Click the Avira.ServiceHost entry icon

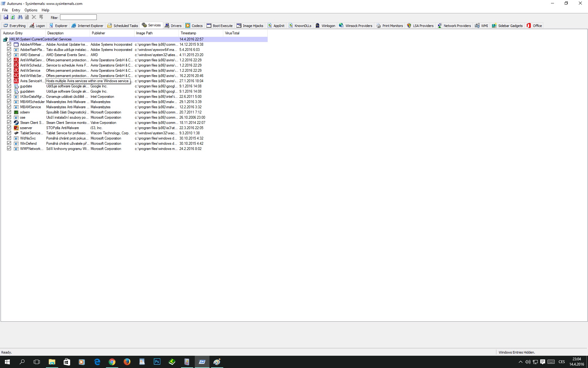click(x=16, y=81)
